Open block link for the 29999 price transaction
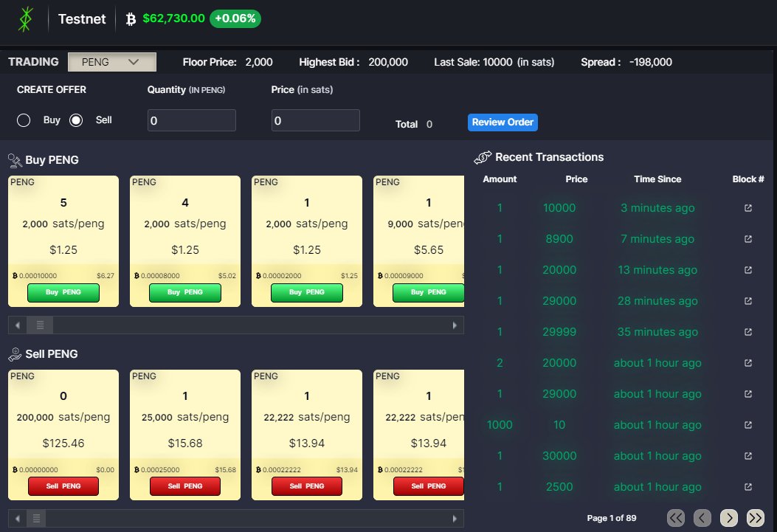This screenshot has height=532, width=777. [748, 332]
